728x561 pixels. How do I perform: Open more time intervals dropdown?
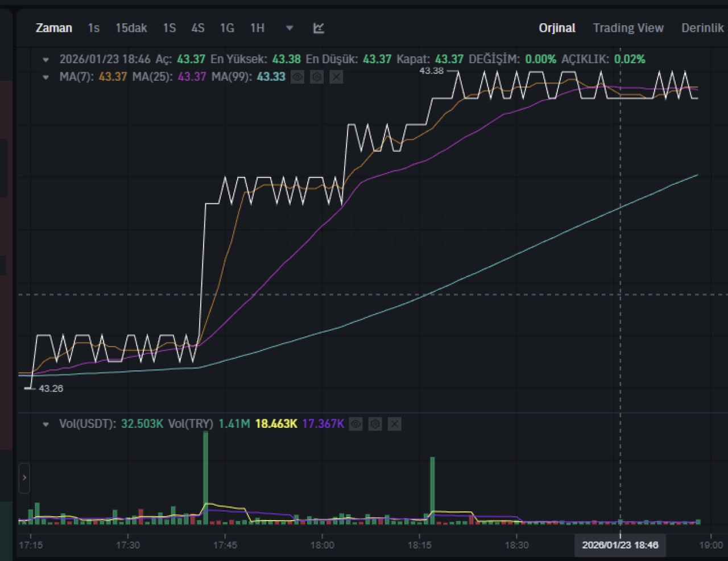coord(289,28)
